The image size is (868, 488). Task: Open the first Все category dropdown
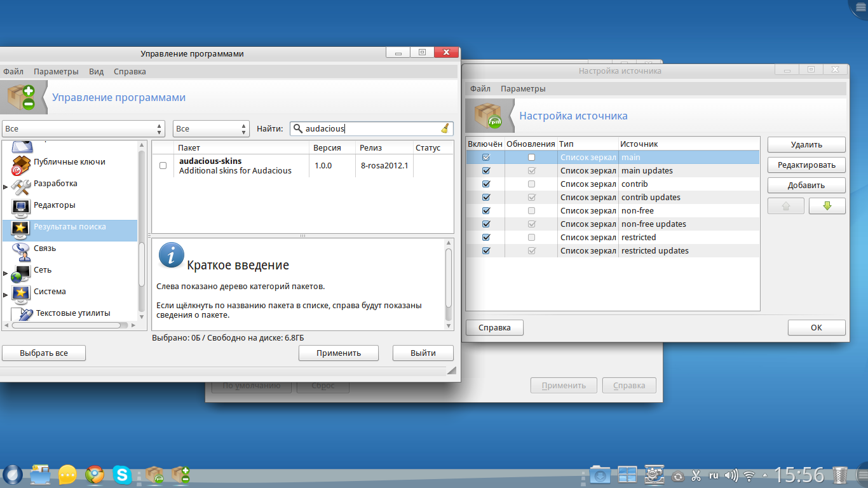[83, 129]
